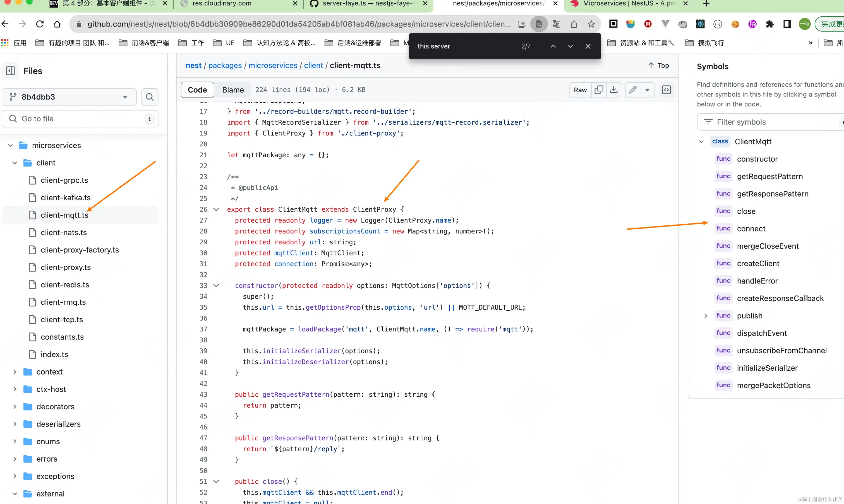Screen dimensions: 844x504
Task: Expand the context folder
Action: point(15,372)
